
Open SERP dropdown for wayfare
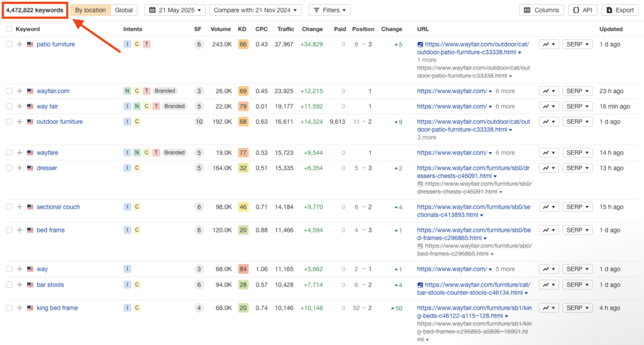577,153
